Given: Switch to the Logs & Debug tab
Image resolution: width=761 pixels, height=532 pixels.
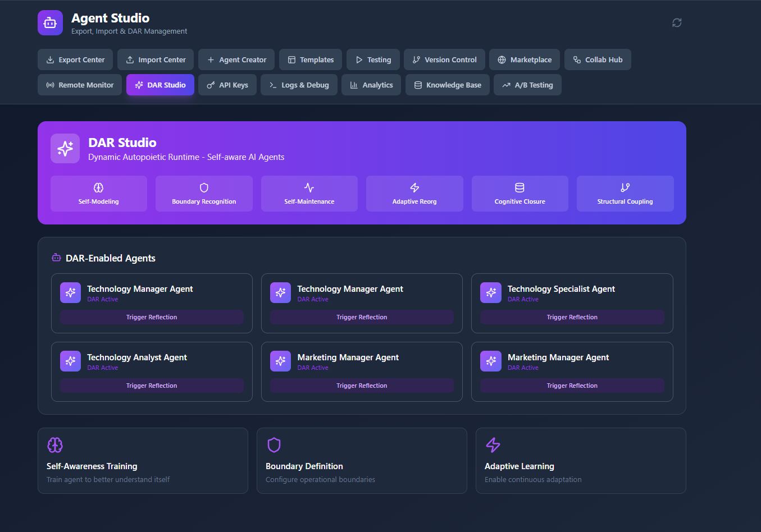Looking at the screenshot, I should (299, 85).
